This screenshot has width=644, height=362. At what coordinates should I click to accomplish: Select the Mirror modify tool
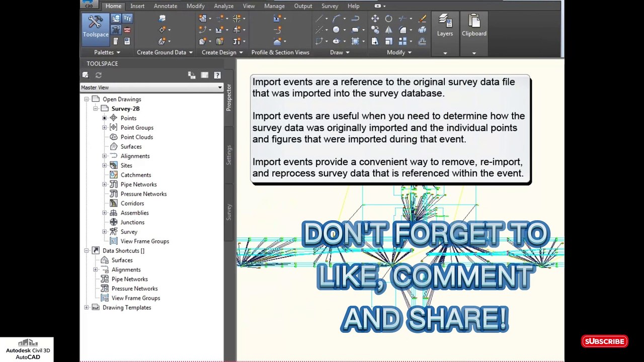[388, 30]
